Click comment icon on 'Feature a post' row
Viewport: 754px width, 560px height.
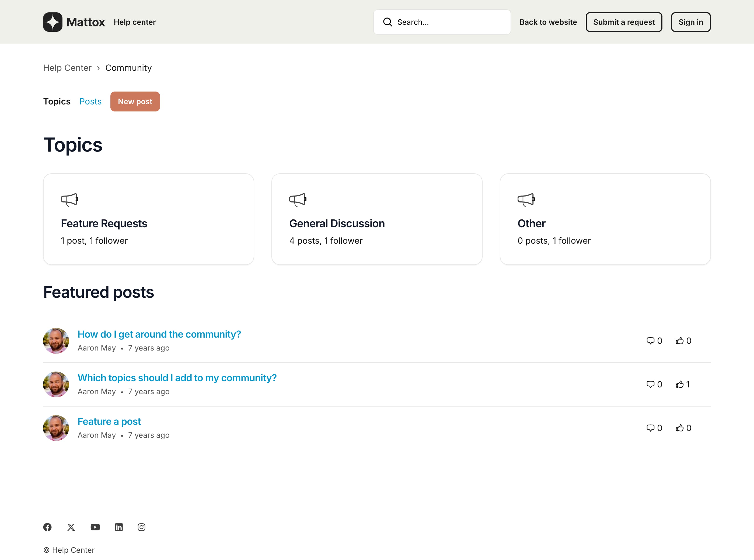click(650, 428)
